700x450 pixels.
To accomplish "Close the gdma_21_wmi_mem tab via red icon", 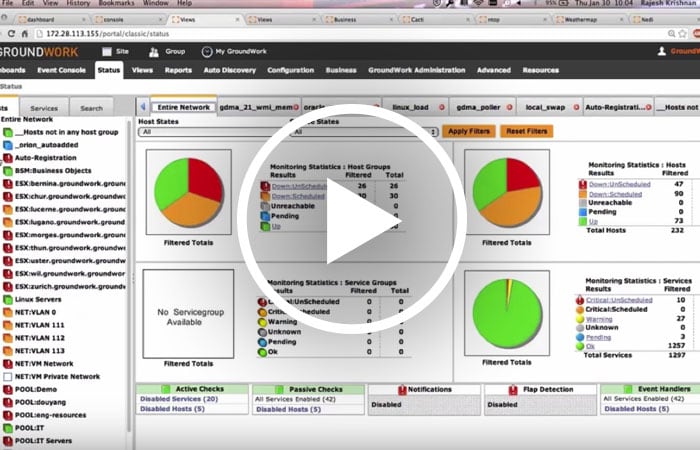I will (x=296, y=107).
